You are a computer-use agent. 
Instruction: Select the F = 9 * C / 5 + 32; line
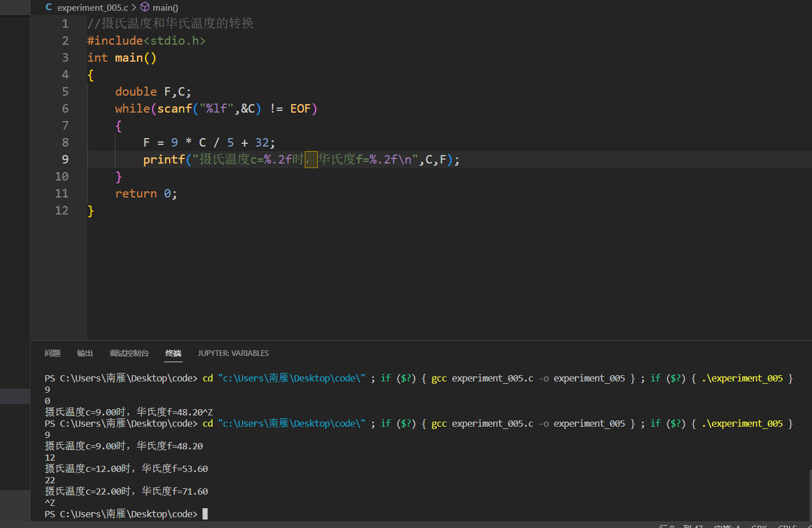(x=209, y=143)
